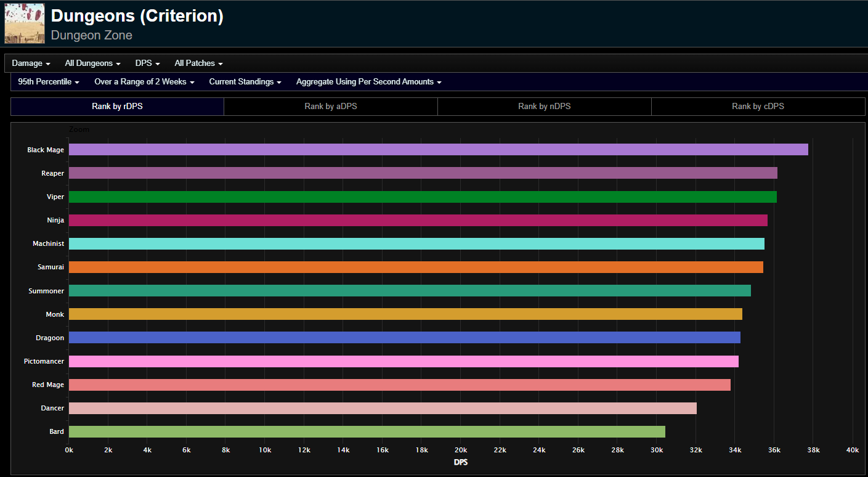Click the Black Mage purple bar

coord(439,150)
